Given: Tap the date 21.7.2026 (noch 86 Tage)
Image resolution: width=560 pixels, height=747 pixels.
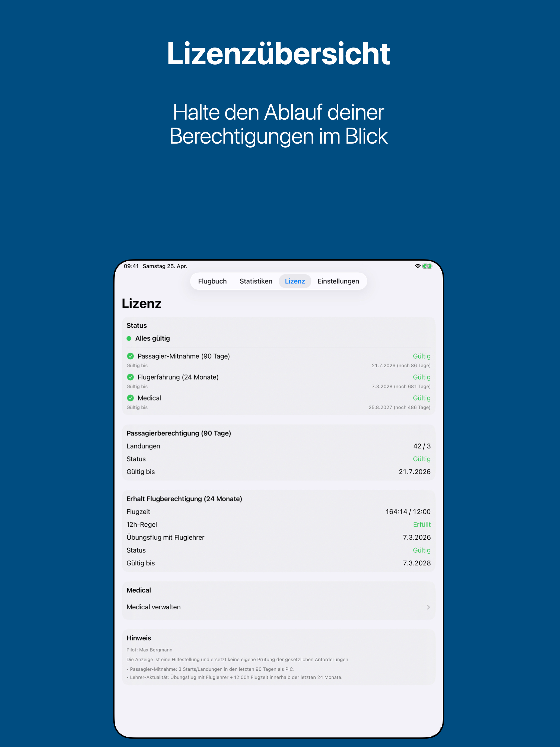Looking at the screenshot, I should tap(401, 365).
